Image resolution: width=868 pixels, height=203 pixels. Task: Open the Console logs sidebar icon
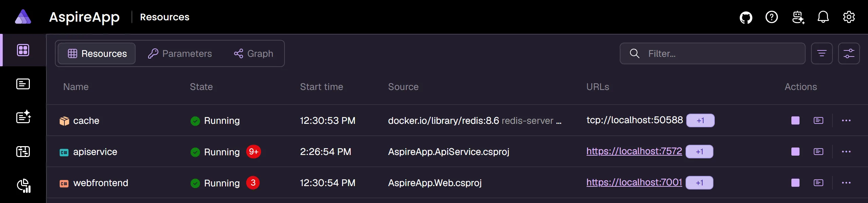tap(23, 84)
